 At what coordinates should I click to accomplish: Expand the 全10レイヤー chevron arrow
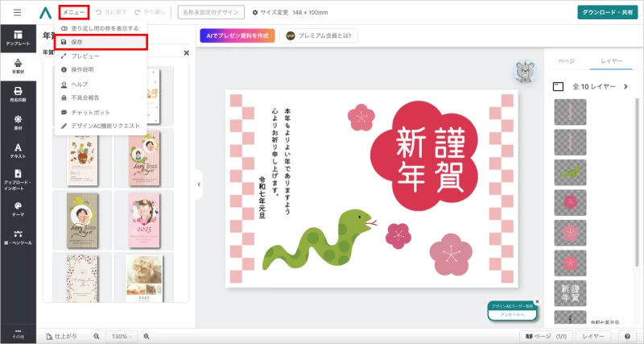tap(625, 86)
